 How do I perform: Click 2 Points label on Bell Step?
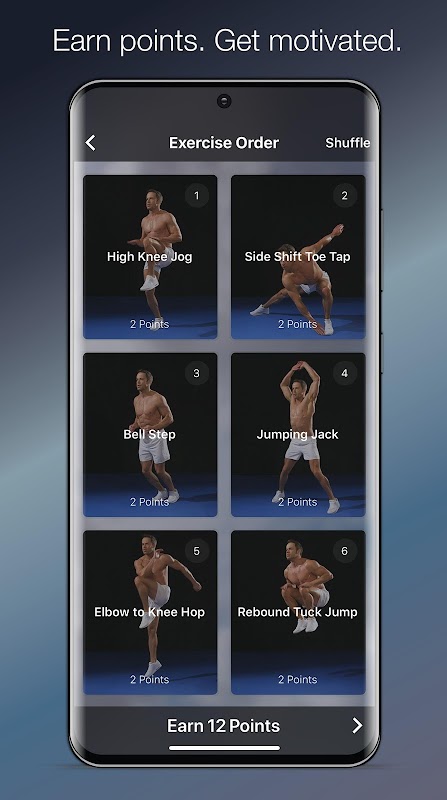coord(150,502)
